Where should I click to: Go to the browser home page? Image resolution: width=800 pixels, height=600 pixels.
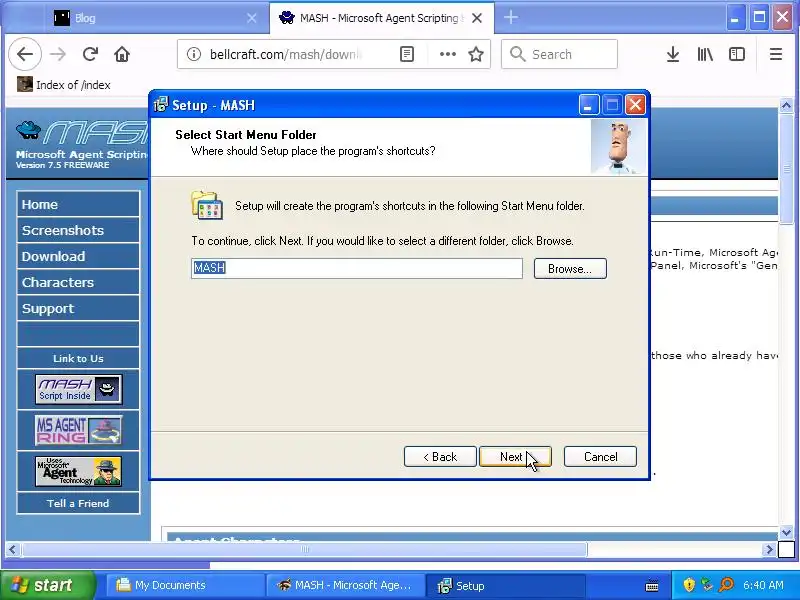122,54
